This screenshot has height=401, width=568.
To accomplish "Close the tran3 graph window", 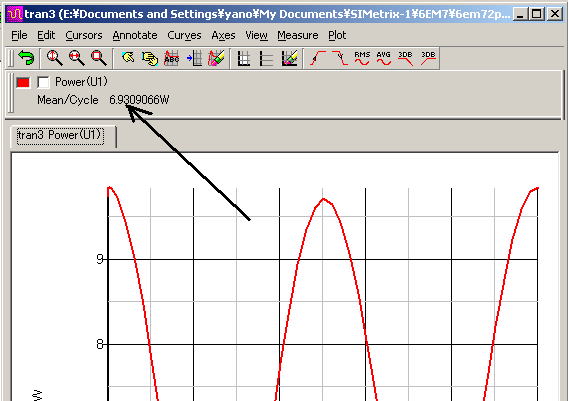I will coord(554,14).
